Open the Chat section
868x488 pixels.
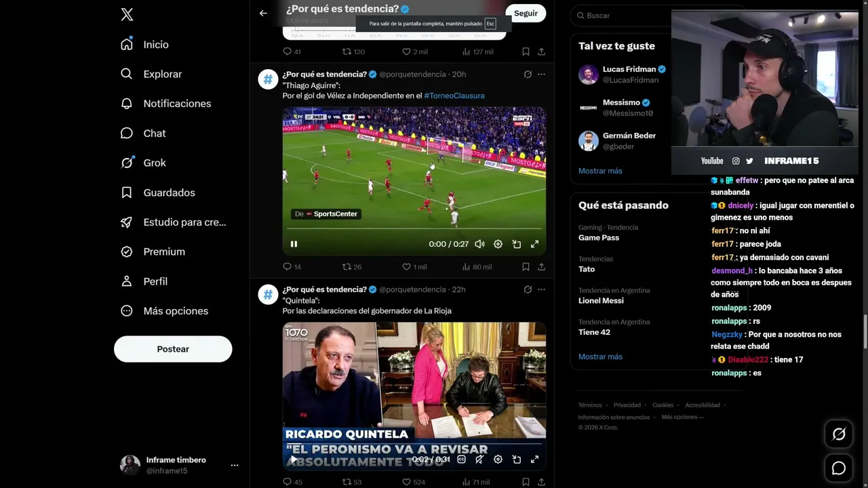(142, 134)
